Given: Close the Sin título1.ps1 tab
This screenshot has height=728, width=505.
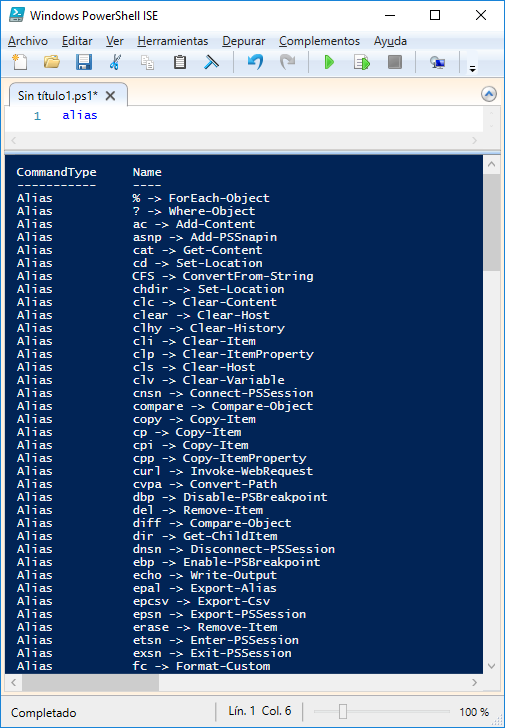Looking at the screenshot, I should coord(110,96).
